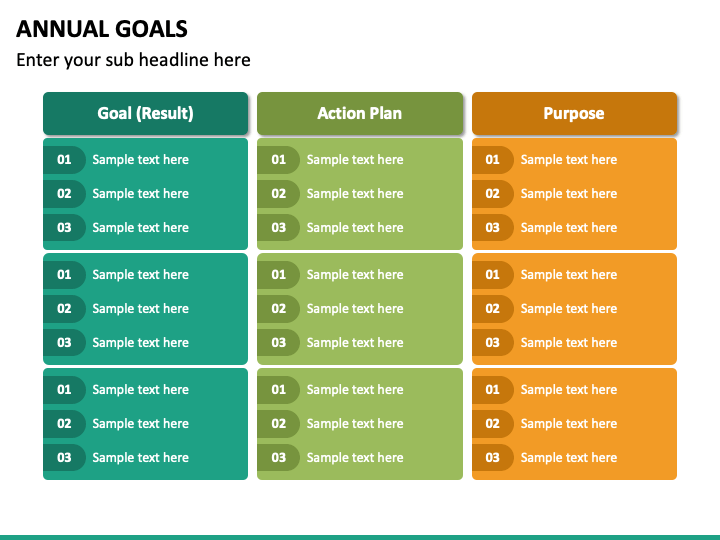
Task: Select the Action Plan header box
Action: (x=360, y=113)
